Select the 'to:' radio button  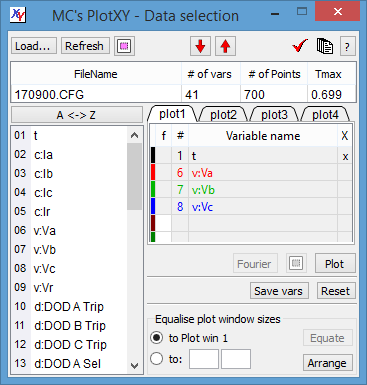coord(156,359)
